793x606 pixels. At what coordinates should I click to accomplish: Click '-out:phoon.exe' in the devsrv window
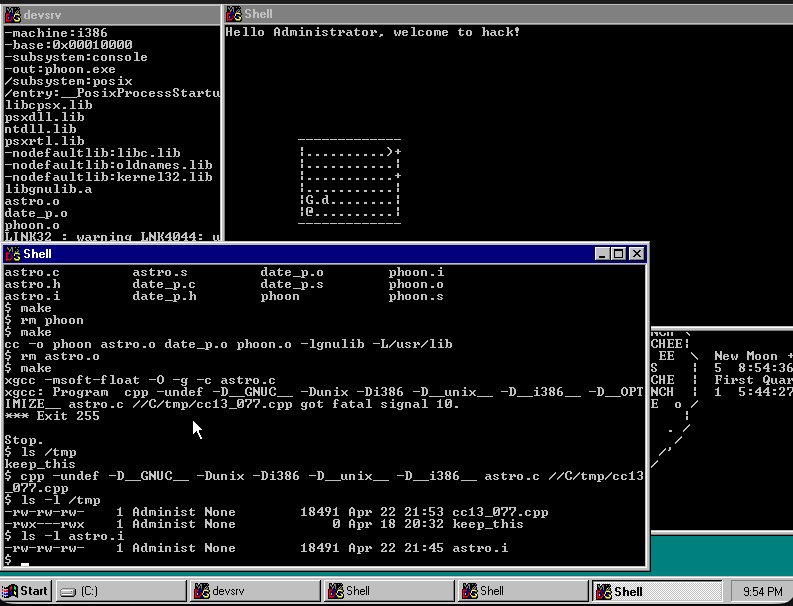coord(60,69)
